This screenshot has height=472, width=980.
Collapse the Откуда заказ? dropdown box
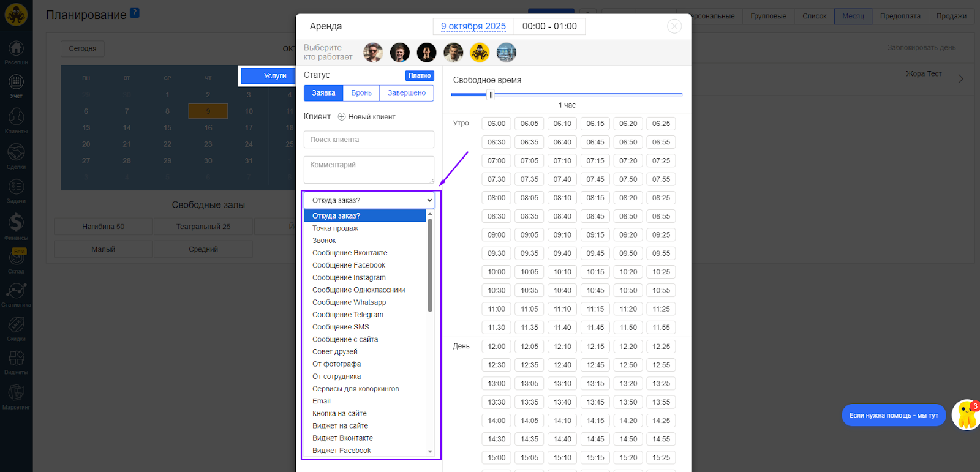pos(369,200)
